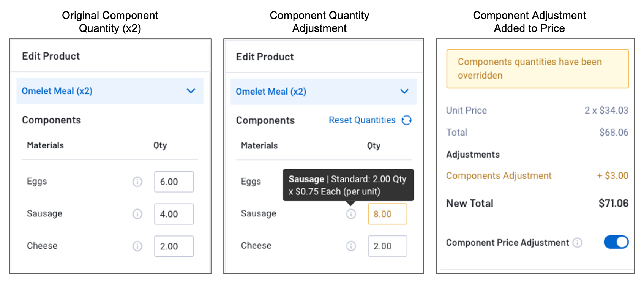
Task: Click the info icon beside Component Price Adjustment
Action: 578,242
